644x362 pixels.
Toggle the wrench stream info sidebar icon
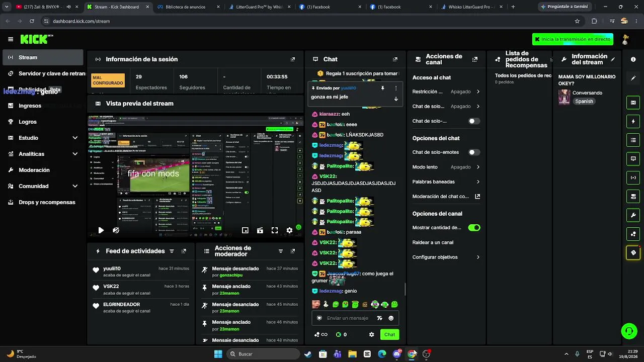633,215
